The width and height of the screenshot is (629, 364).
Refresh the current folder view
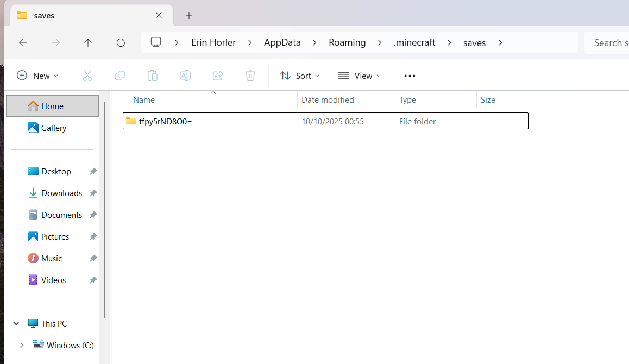click(x=121, y=42)
